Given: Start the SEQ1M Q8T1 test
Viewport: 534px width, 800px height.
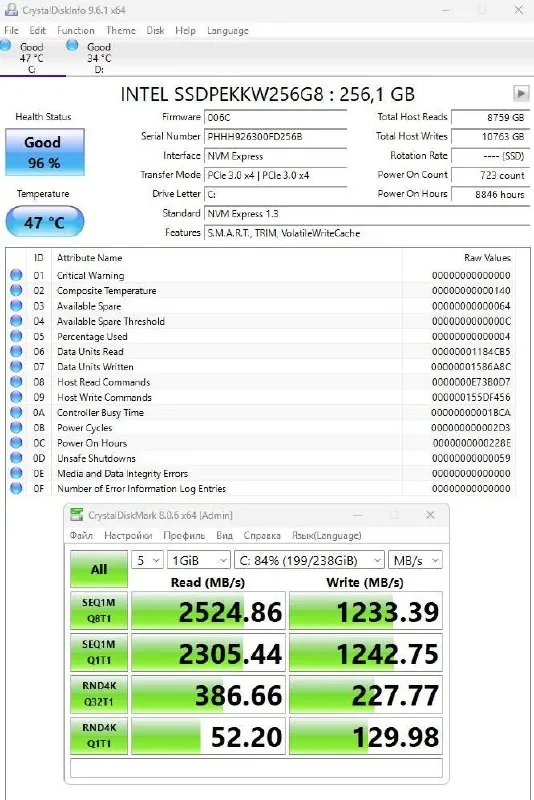Looking at the screenshot, I should click(99, 610).
